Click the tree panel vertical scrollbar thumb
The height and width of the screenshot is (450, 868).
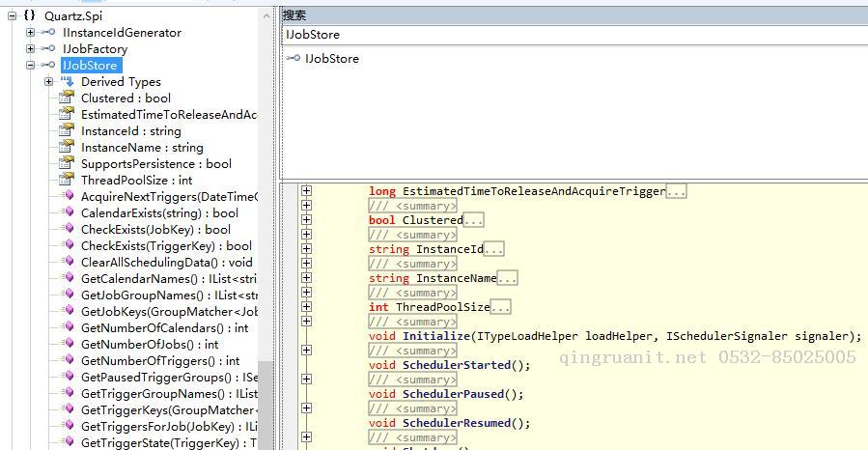click(x=266, y=405)
